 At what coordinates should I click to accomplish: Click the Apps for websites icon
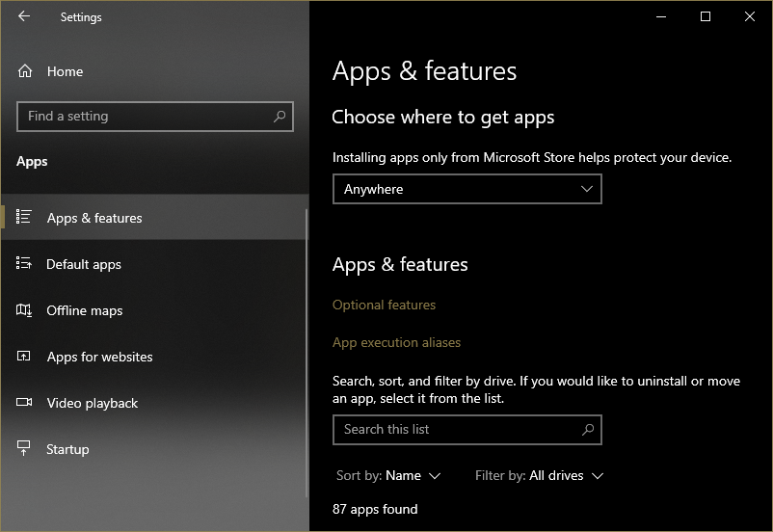pyautogui.click(x=24, y=356)
